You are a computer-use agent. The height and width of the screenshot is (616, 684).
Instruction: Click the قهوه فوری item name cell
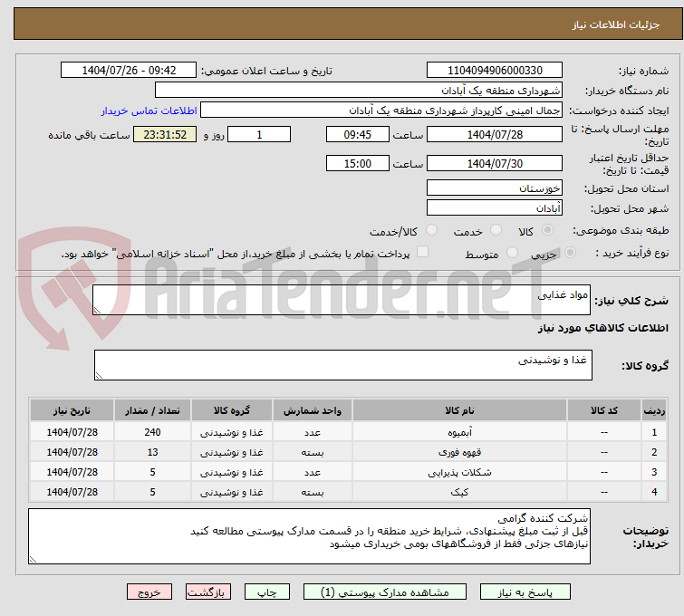[x=459, y=452]
